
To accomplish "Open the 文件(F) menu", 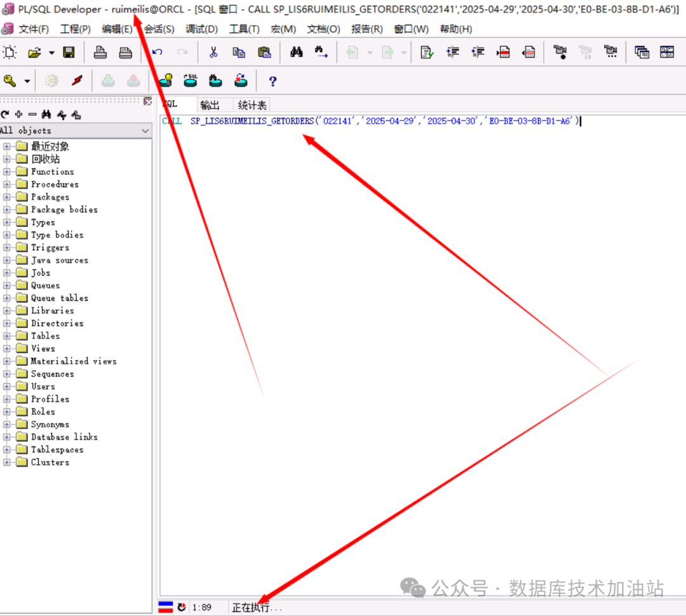I will tap(33, 29).
